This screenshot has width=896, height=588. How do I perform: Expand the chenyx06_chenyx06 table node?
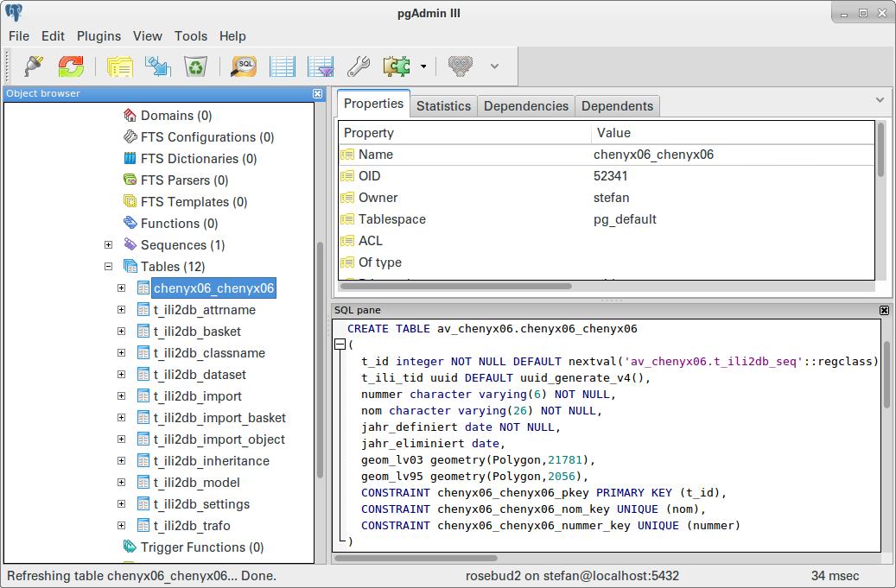[x=121, y=288]
